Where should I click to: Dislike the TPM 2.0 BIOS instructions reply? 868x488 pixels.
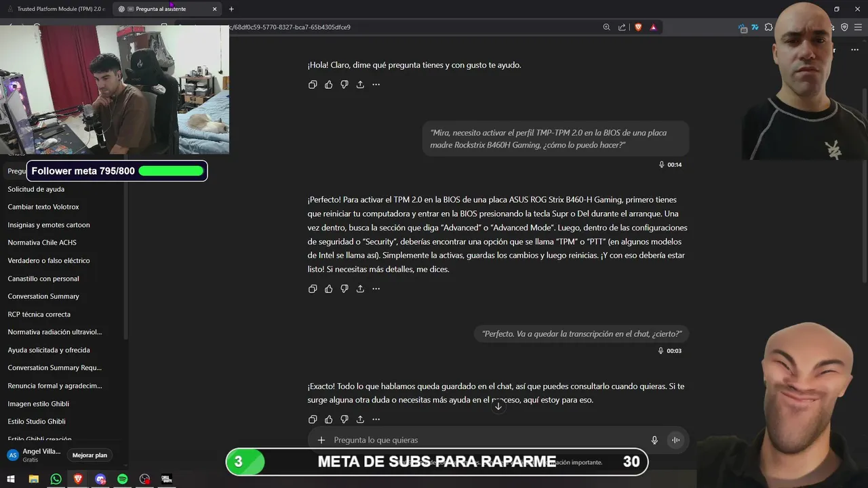344,289
